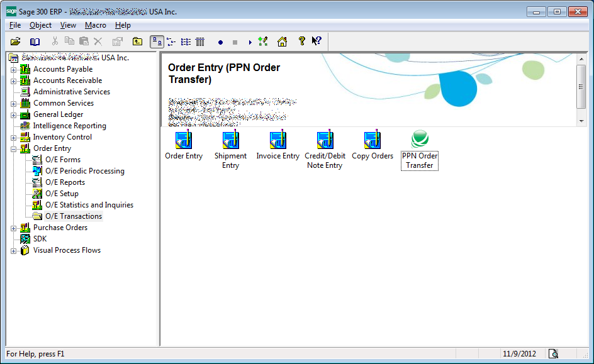This screenshot has width=594, height=364.
Task: Select the O/E Setup folder
Action: tap(62, 194)
